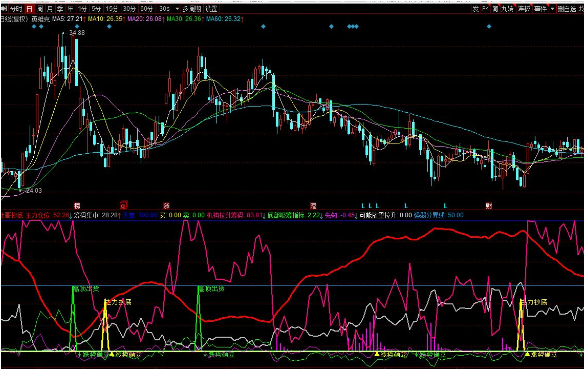Viewport: 584px width, 369px height.
Task: Select the 5分 five-minute period
Action: click(x=96, y=9)
